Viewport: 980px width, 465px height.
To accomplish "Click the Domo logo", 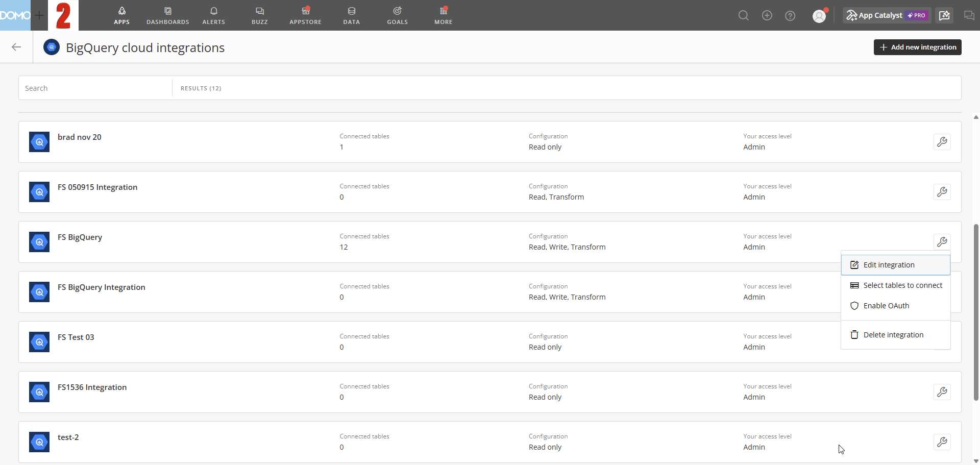I will pos(15,15).
